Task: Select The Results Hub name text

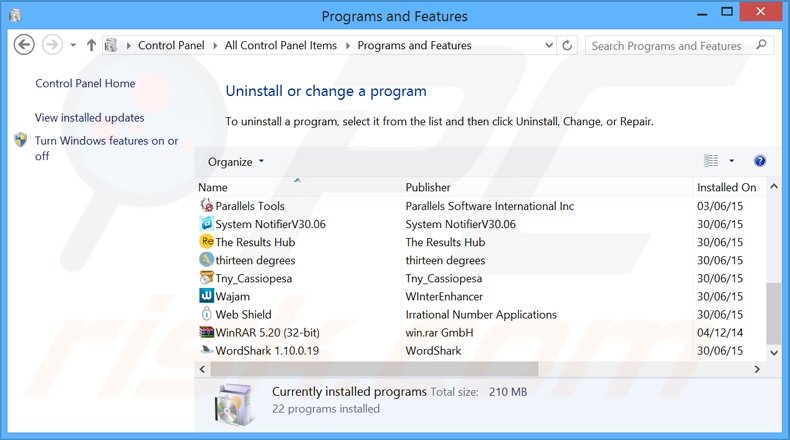Action: click(255, 242)
